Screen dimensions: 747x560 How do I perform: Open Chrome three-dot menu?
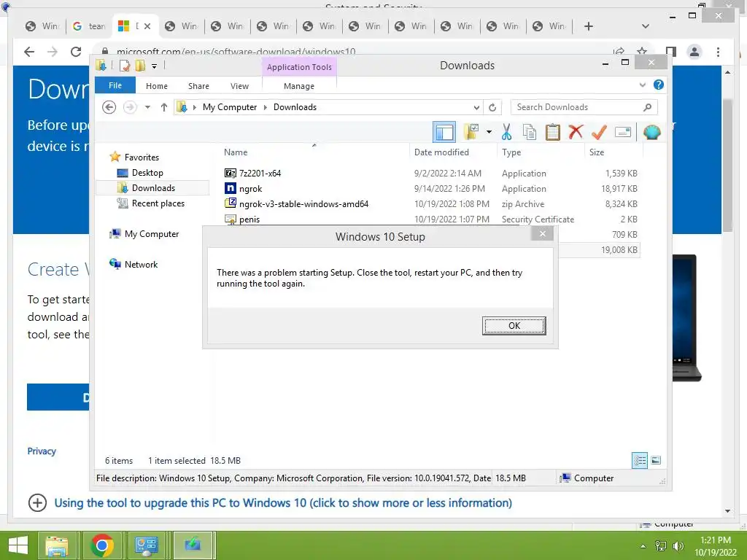pos(718,52)
